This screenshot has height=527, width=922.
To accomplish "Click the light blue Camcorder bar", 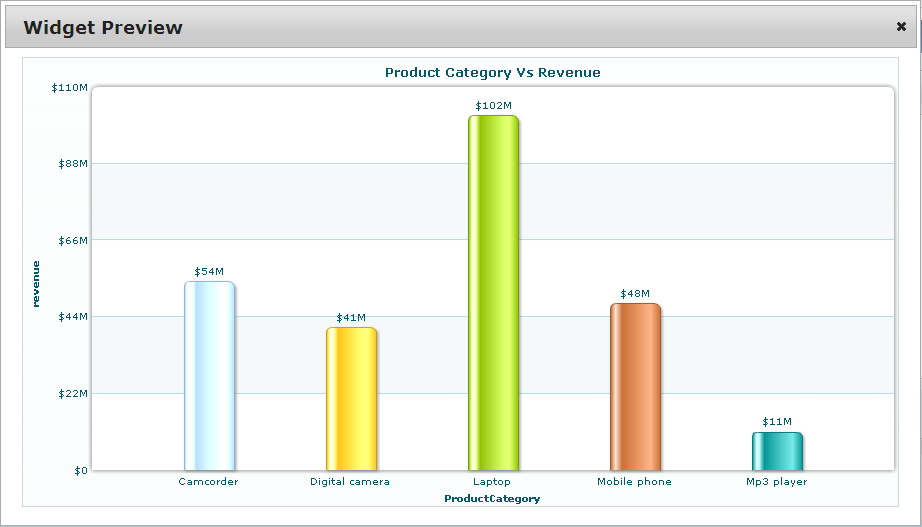I will click(209, 376).
